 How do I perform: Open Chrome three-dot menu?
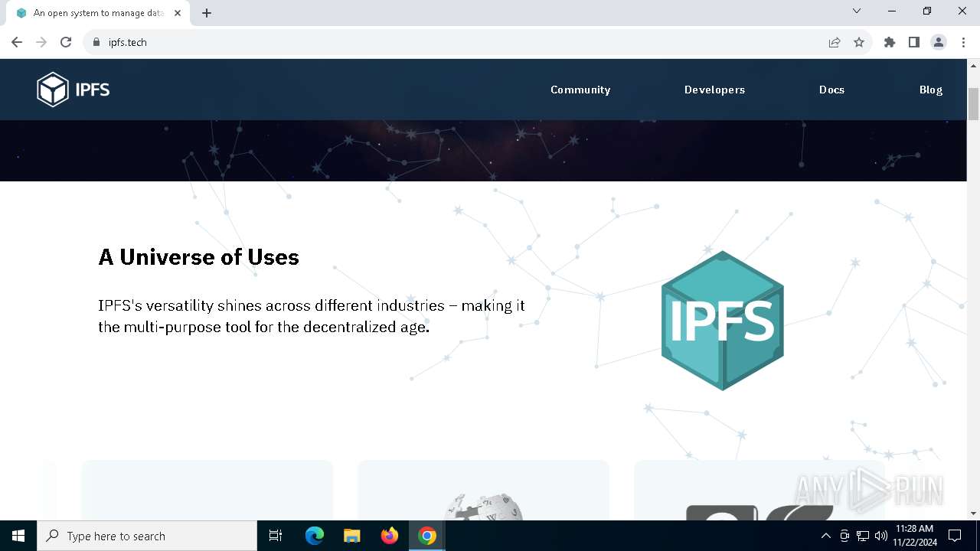click(x=963, y=42)
